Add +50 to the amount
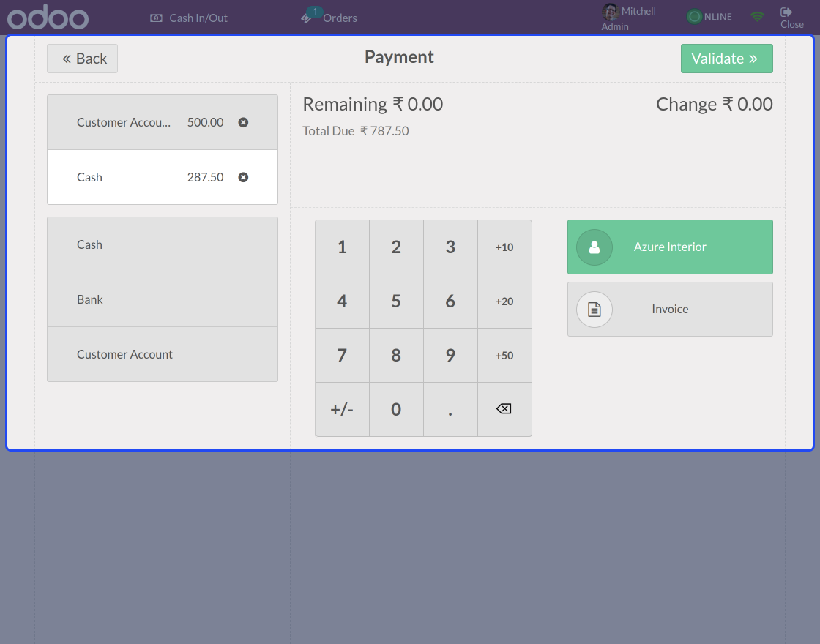 click(504, 356)
